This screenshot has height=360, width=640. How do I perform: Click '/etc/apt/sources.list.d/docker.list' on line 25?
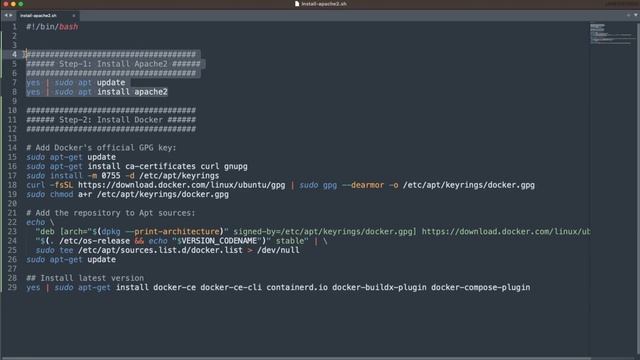click(x=160, y=250)
